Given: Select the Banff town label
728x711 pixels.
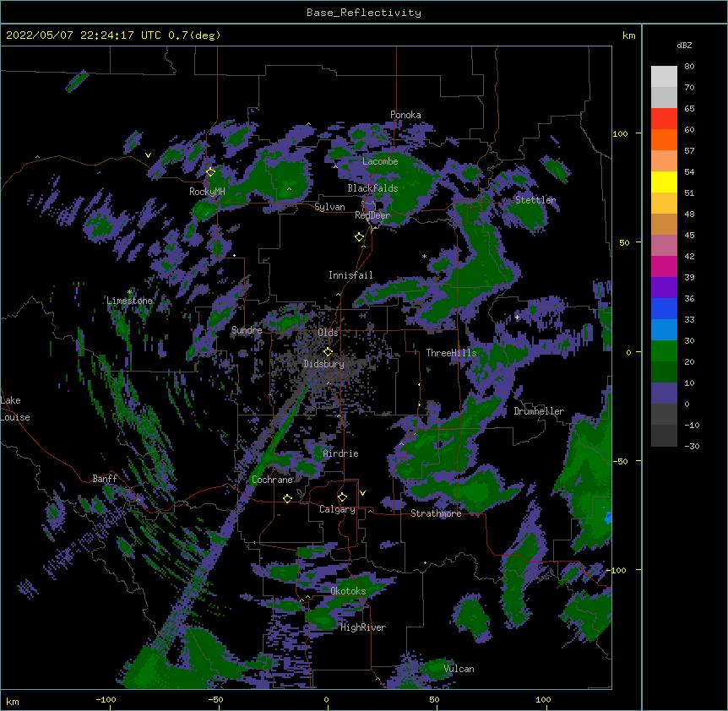Looking at the screenshot, I should click(105, 479).
